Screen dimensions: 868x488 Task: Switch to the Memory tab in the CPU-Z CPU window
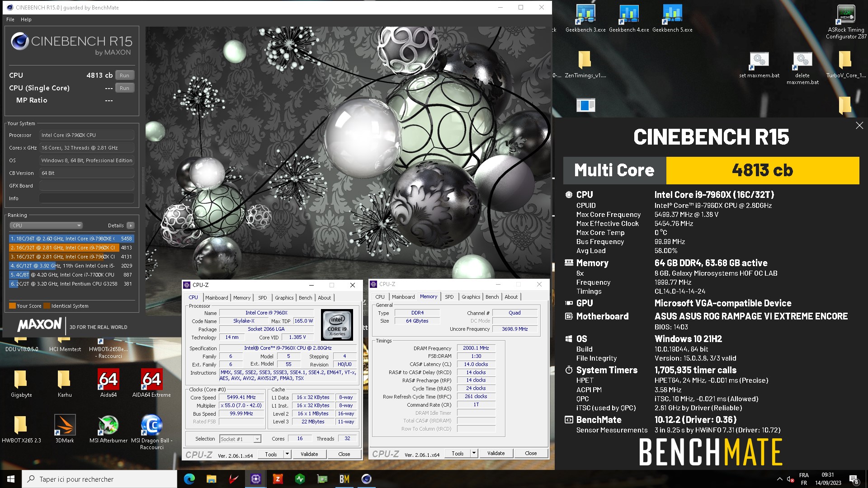click(242, 298)
